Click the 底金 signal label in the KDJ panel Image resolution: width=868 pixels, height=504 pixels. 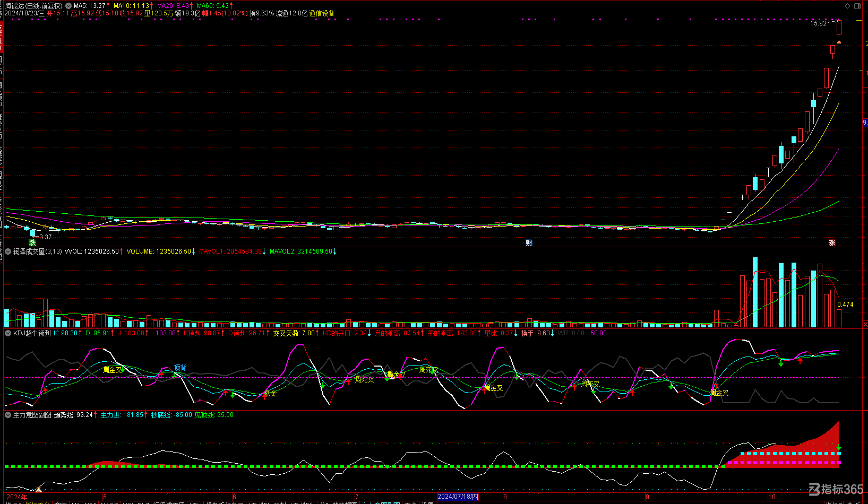tap(270, 393)
